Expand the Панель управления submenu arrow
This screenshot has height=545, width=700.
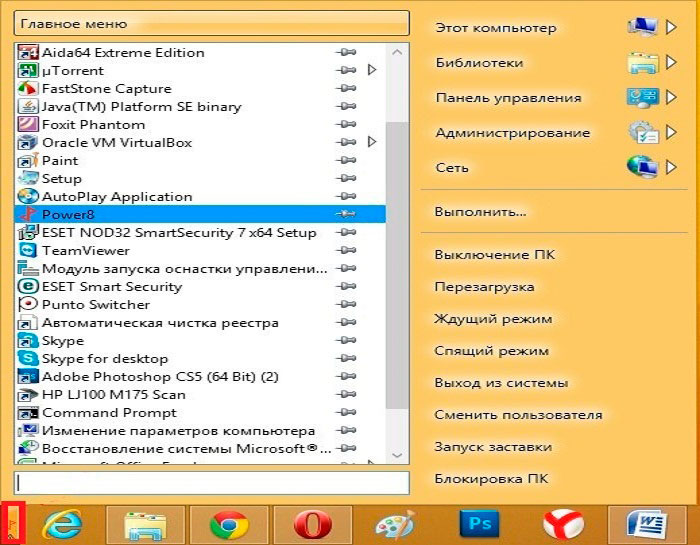[x=671, y=97]
